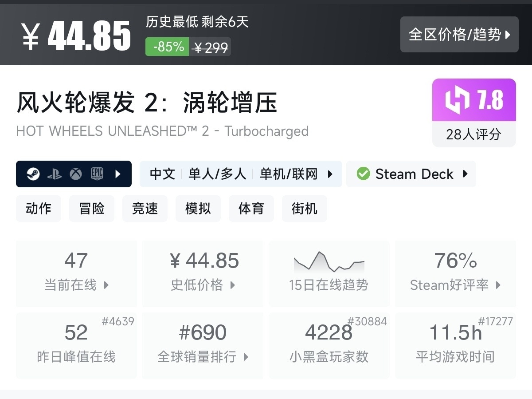The width and height of the screenshot is (532, 399).
Task: Click the Xbox platform icon
Action: (76, 174)
